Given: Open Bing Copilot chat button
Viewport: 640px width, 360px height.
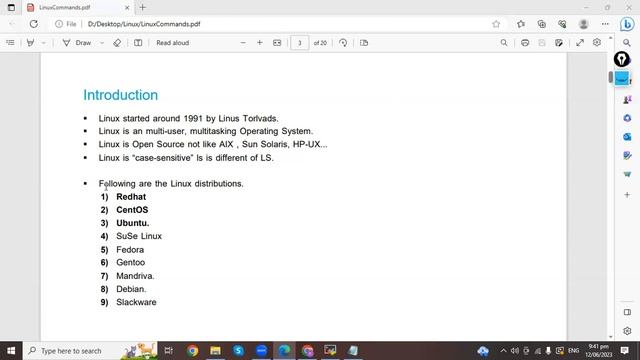Looking at the screenshot, I should [x=627, y=24].
